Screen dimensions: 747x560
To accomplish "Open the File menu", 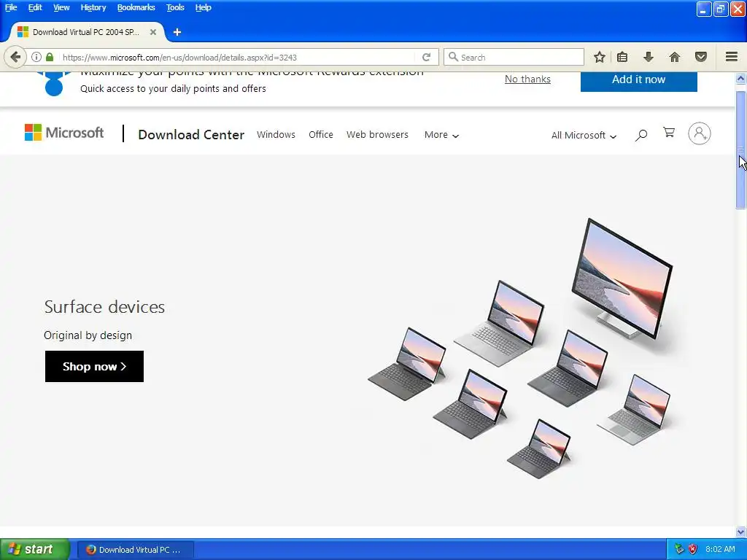I will coord(11,7).
